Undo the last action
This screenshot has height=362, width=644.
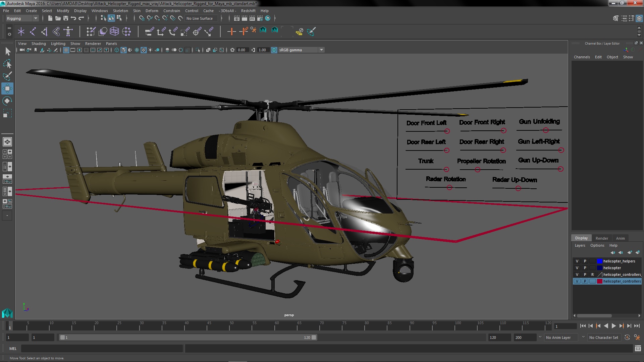[73, 18]
